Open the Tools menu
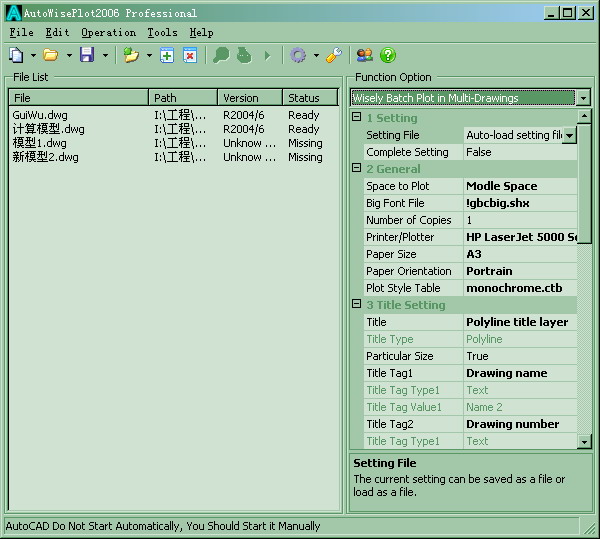Screen dimensions: 600x539 pyautogui.click(x=163, y=33)
